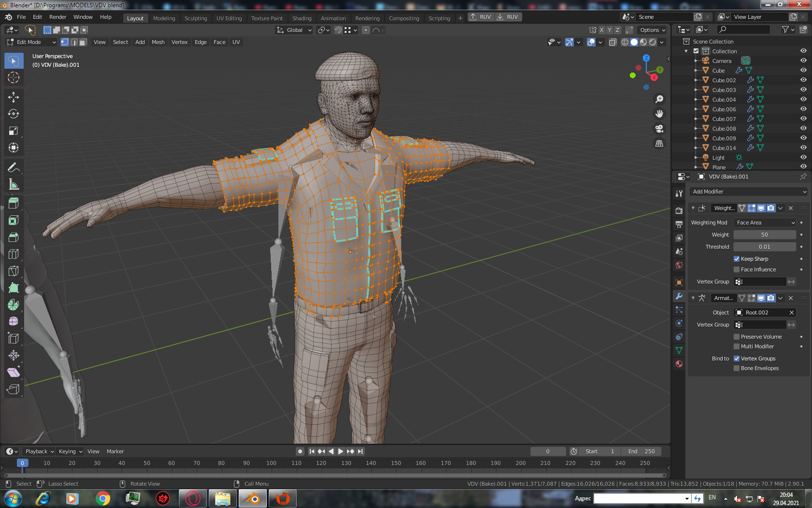Open the Global transform orientation dropdown
Viewport: 812px width, 508px height.
(x=294, y=30)
